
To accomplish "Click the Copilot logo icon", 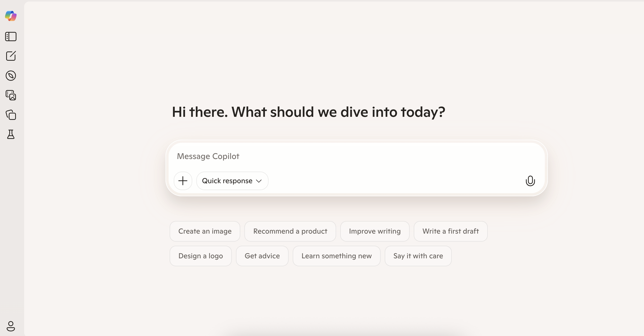I will [x=11, y=16].
